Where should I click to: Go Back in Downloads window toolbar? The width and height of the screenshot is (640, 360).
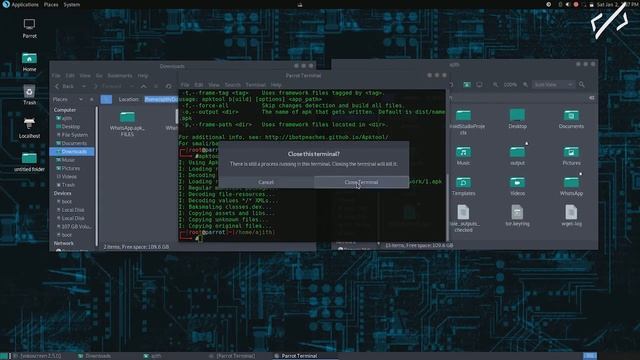coord(64,87)
